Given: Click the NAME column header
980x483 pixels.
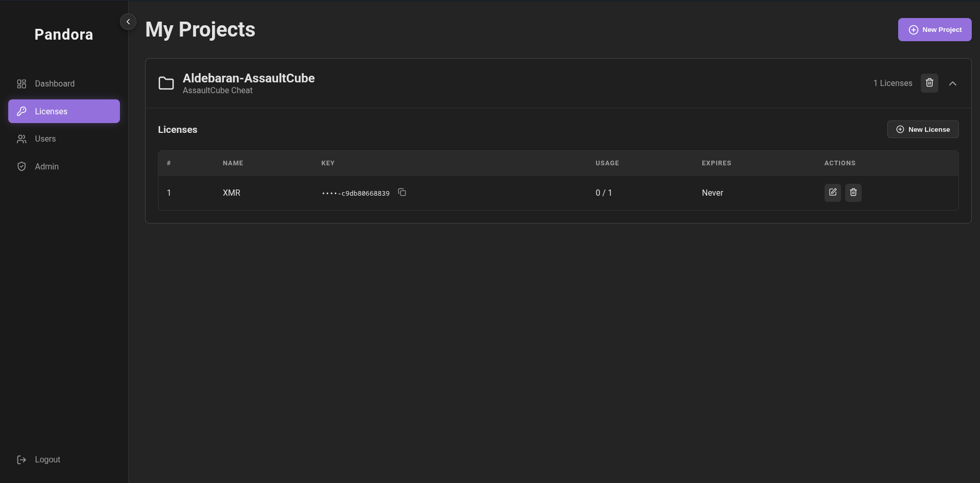Looking at the screenshot, I should (x=233, y=163).
